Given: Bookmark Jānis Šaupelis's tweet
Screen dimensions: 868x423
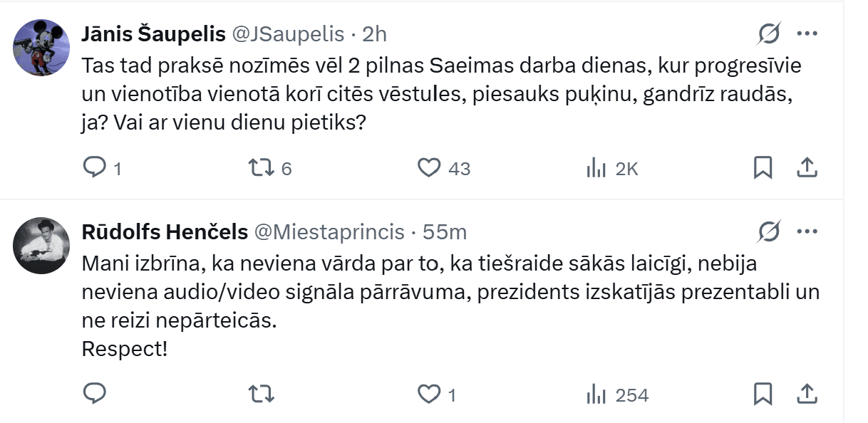Looking at the screenshot, I should (x=763, y=168).
